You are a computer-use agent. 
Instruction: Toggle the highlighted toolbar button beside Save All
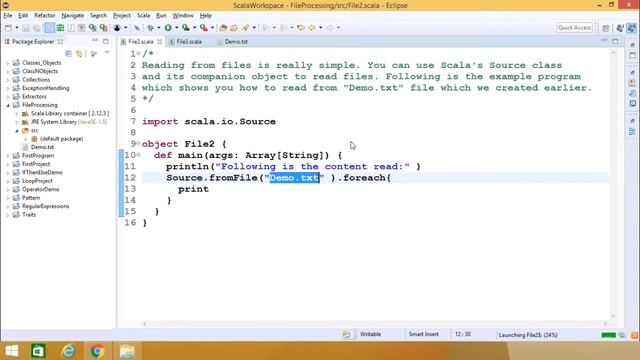click(x=49, y=28)
